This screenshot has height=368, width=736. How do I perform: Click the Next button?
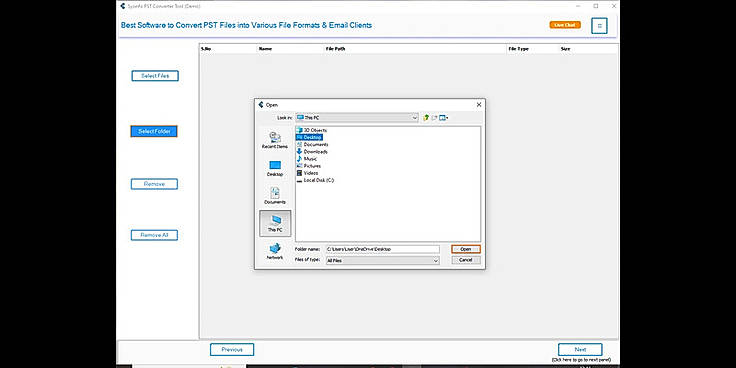click(x=580, y=350)
